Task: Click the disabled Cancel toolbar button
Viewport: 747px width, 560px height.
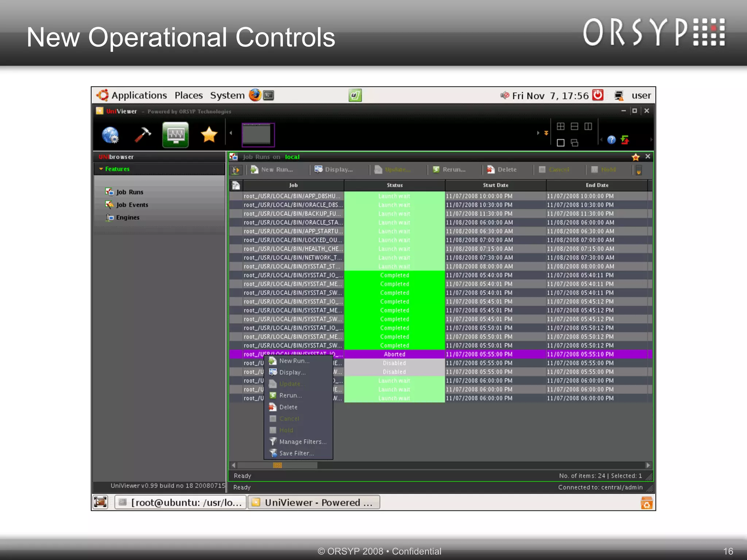Action: tap(554, 170)
